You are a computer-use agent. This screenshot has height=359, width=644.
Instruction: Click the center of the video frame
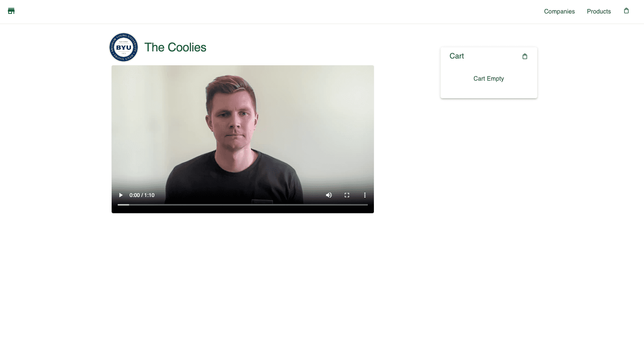click(243, 139)
